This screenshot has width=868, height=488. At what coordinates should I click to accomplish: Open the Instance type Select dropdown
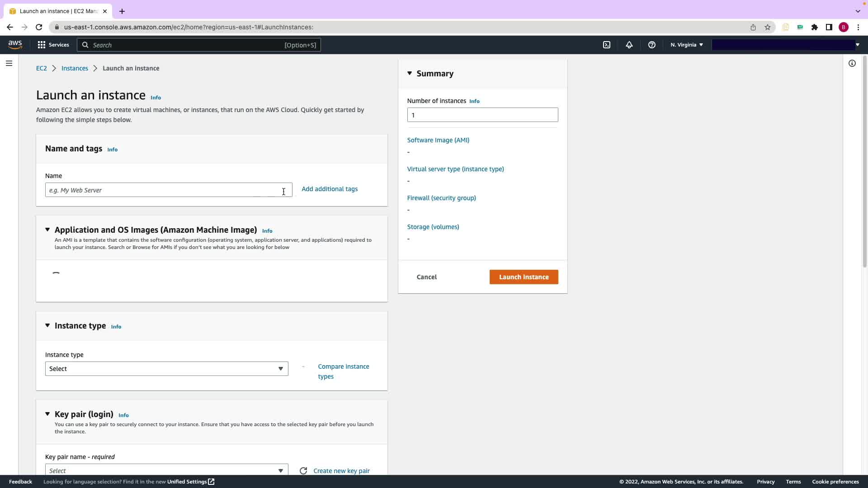click(x=166, y=369)
